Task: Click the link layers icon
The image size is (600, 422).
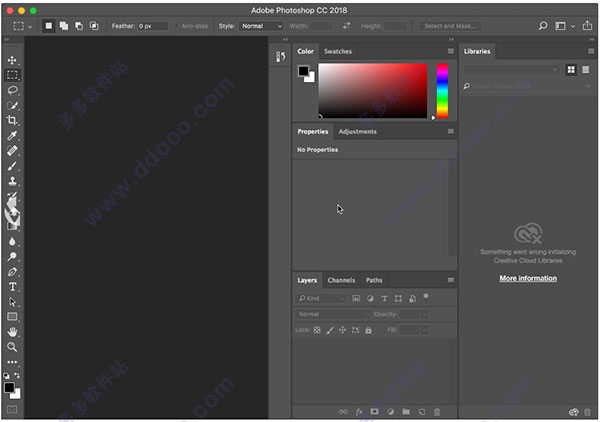Action: [x=343, y=412]
